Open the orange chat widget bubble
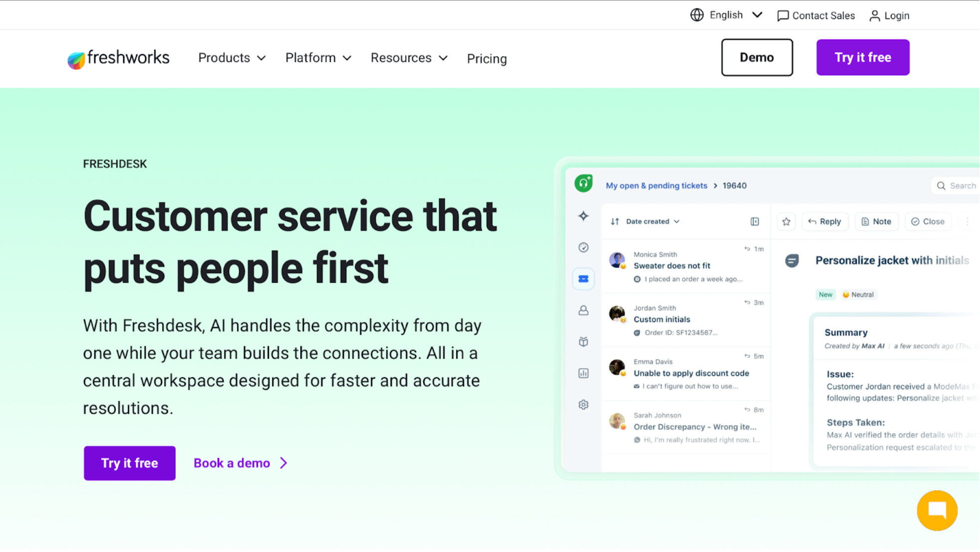980x552 pixels. [937, 510]
